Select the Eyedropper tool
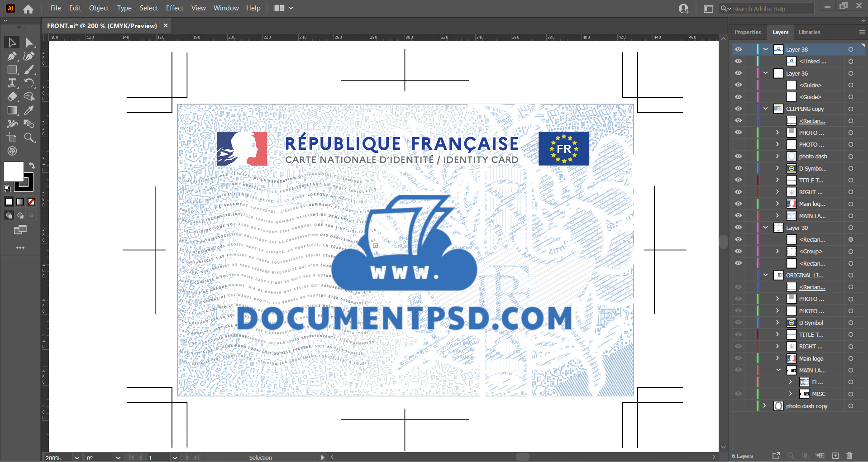Viewport: 868px width, 462px height. 29,110
